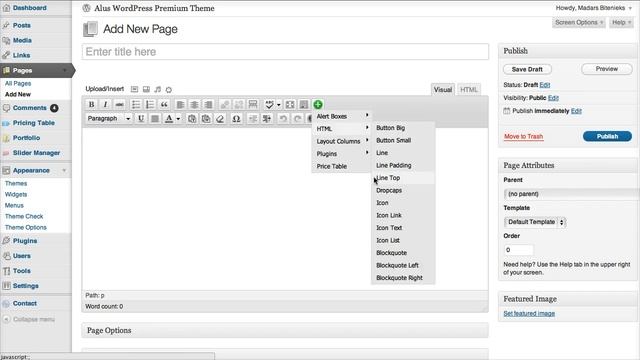Align text right
Screen dimensions: 640x360
click(208, 104)
